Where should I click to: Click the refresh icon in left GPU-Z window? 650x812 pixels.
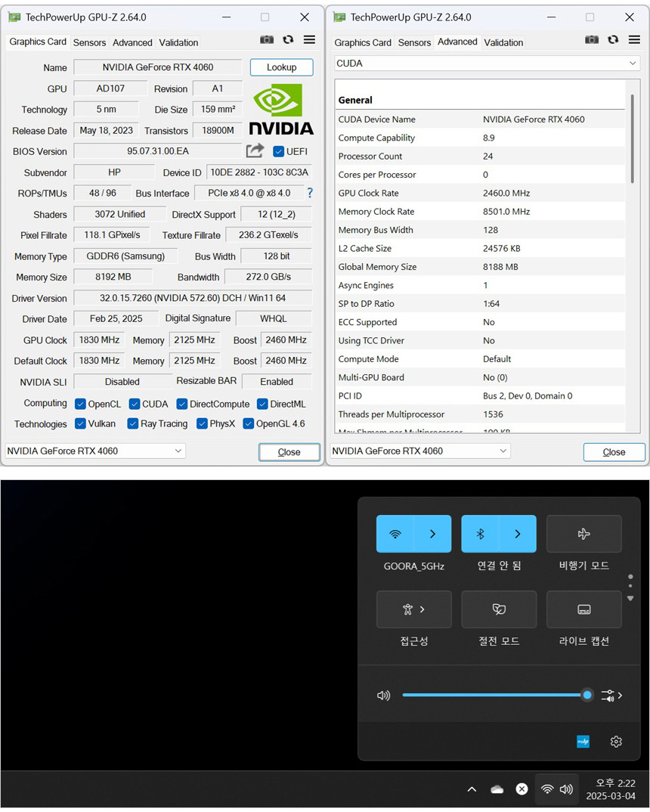[288, 40]
